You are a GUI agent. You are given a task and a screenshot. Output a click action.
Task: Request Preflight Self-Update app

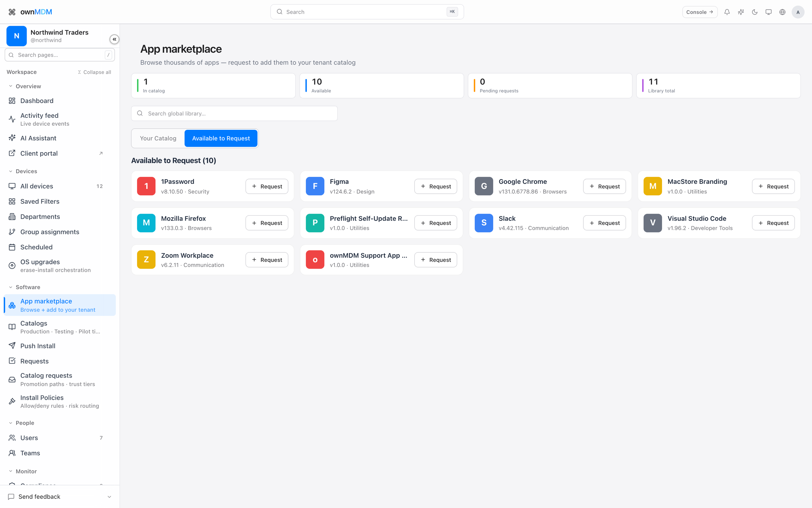(435, 223)
